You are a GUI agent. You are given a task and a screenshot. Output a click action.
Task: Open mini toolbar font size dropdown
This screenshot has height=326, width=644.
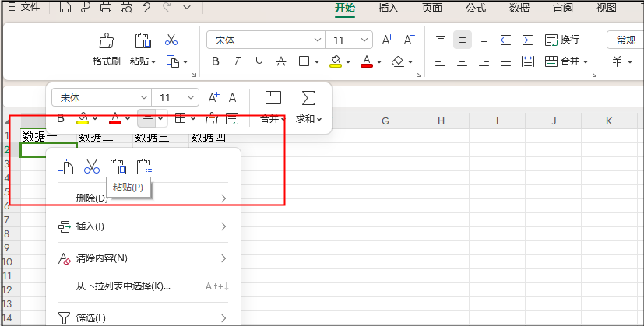[x=191, y=98]
